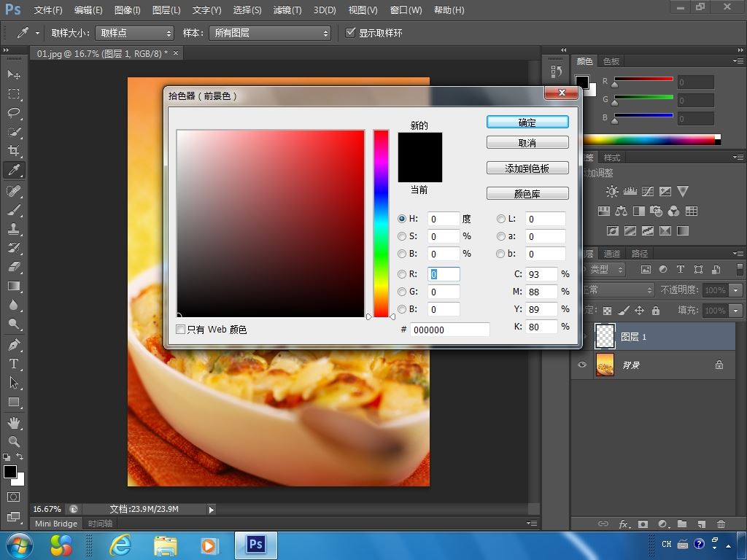Select the Eraser tool
The width and height of the screenshot is (747, 560).
(x=14, y=267)
